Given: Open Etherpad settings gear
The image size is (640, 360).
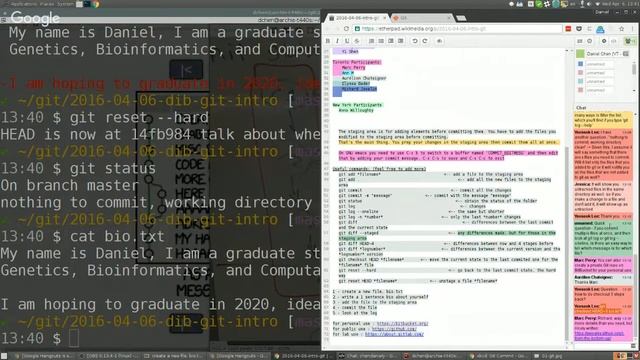Looking at the screenshot, I should 604,41.
